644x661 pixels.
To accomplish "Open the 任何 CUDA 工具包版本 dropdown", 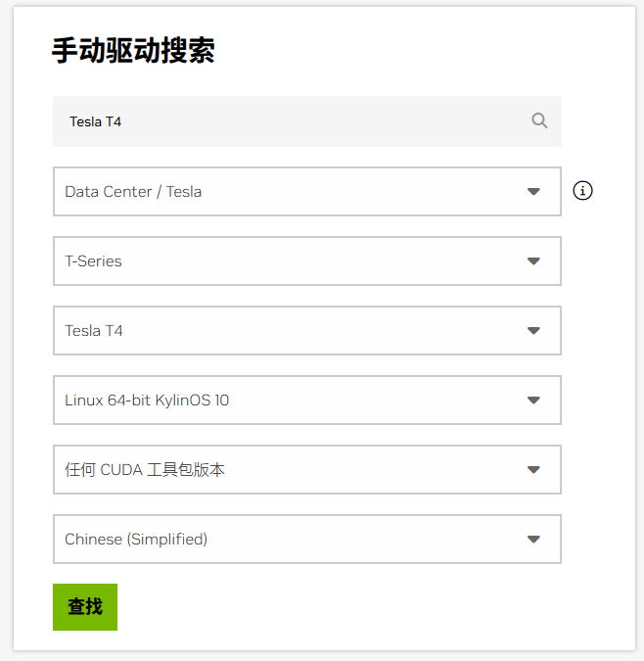I will (307, 470).
